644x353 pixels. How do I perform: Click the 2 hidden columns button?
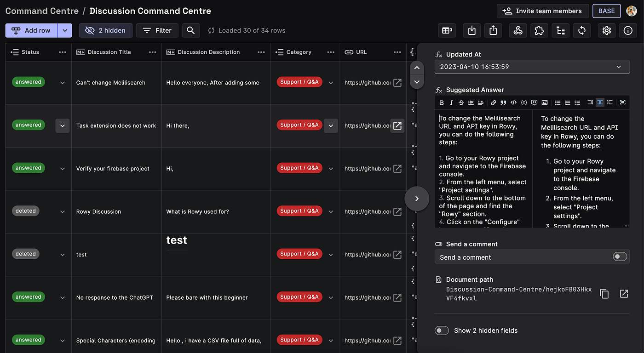click(x=106, y=30)
